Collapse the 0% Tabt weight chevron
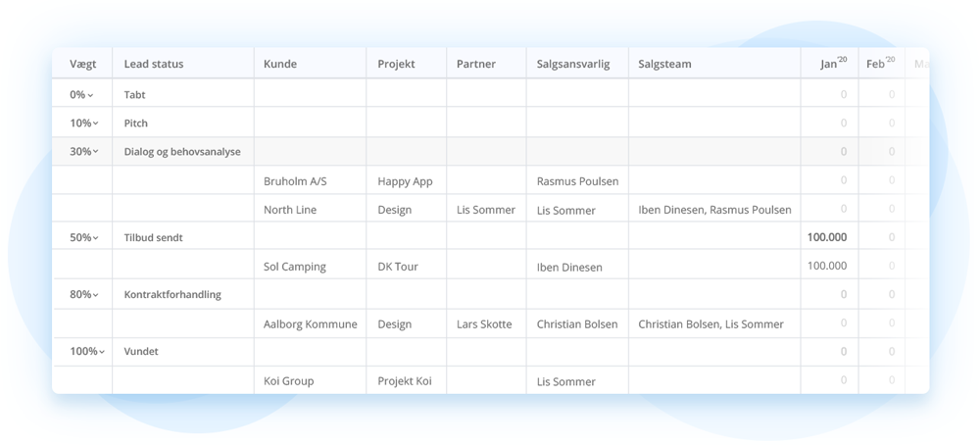The height and width of the screenshot is (445, 980). 90,96
